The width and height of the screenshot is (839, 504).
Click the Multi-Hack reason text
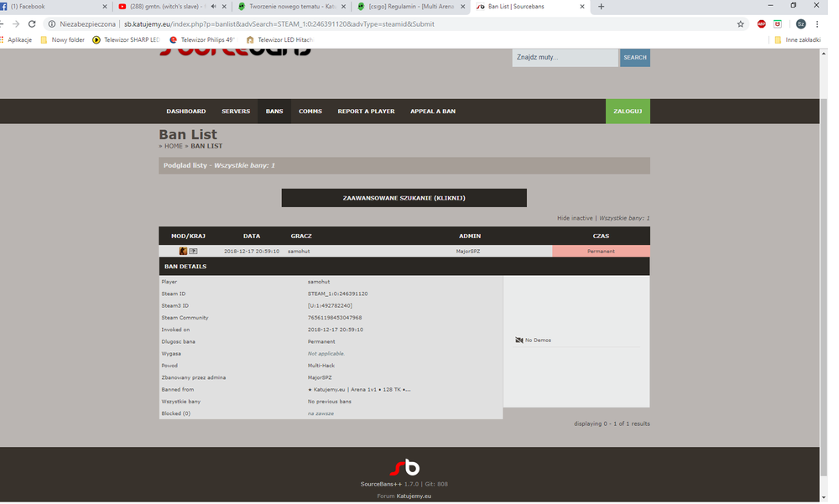point(321,366)
